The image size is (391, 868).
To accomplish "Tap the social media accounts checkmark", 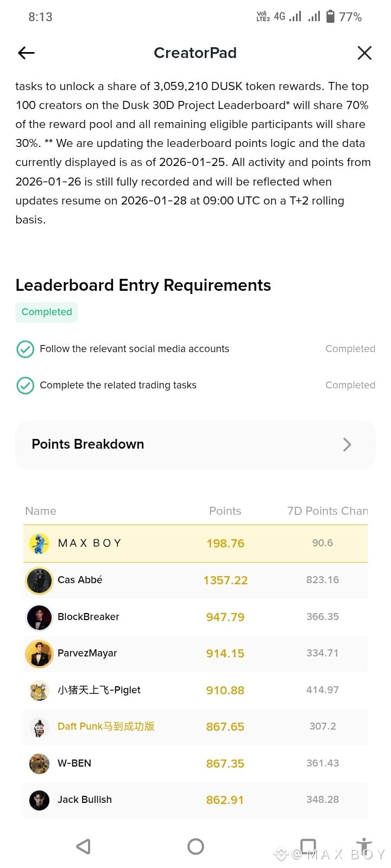I will coord(26,349).
